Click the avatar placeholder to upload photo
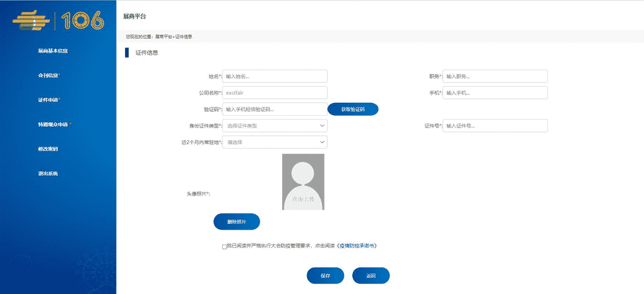Screen dimensions: 644x294 point(303,181)
